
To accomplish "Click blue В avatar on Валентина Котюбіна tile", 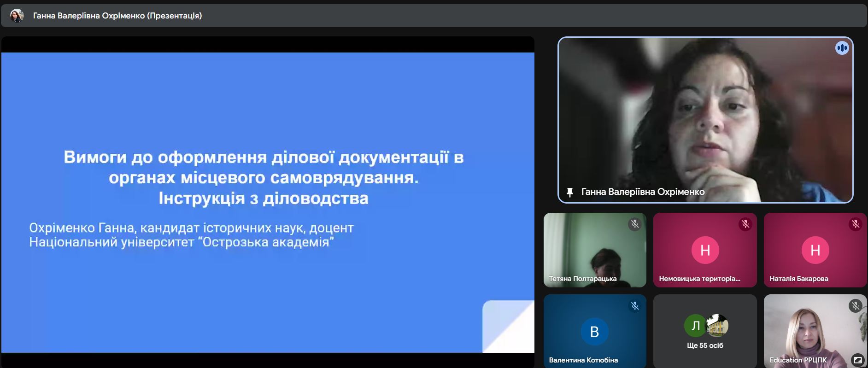I will coord(594,332).
